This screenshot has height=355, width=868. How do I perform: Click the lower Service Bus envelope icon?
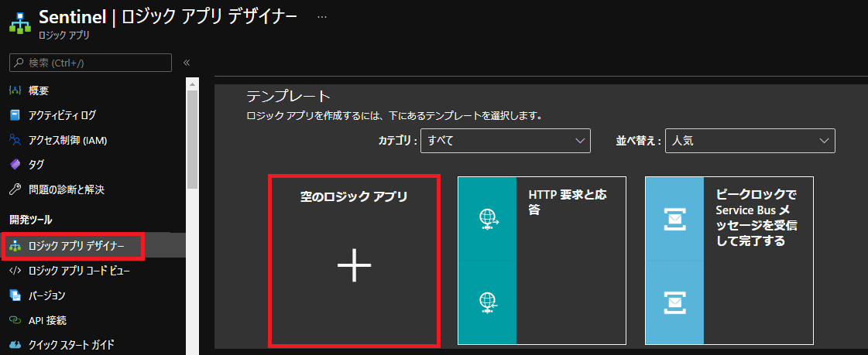[674, 303]
